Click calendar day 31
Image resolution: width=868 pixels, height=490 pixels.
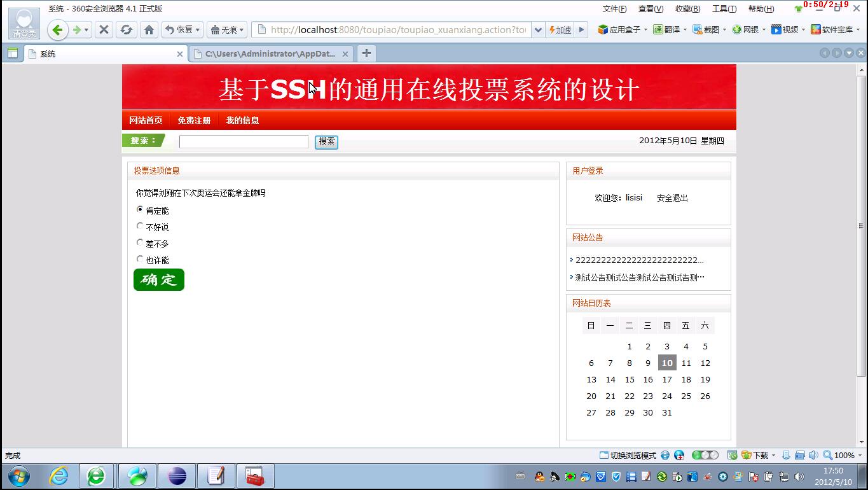pyautogui.click(x=667, y=412)
